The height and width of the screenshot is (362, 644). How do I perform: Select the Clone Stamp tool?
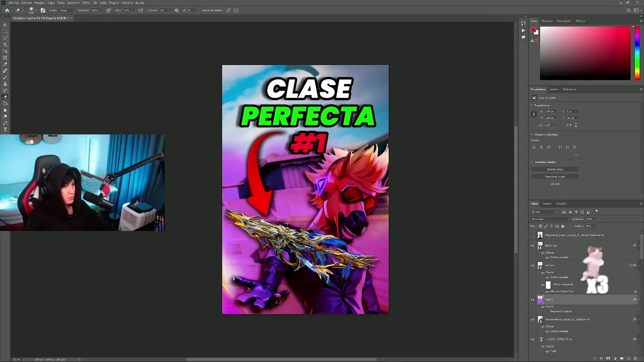coord(6,83)
